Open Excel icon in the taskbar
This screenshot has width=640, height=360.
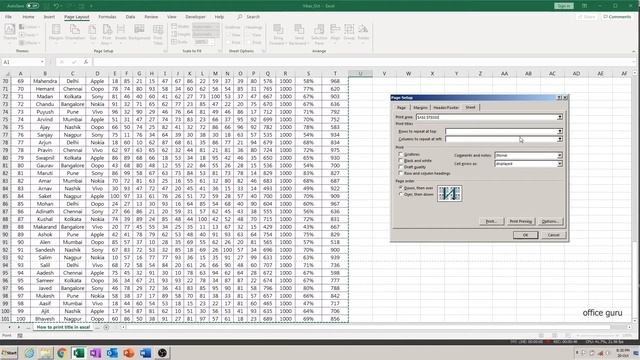tap(78, 353)
